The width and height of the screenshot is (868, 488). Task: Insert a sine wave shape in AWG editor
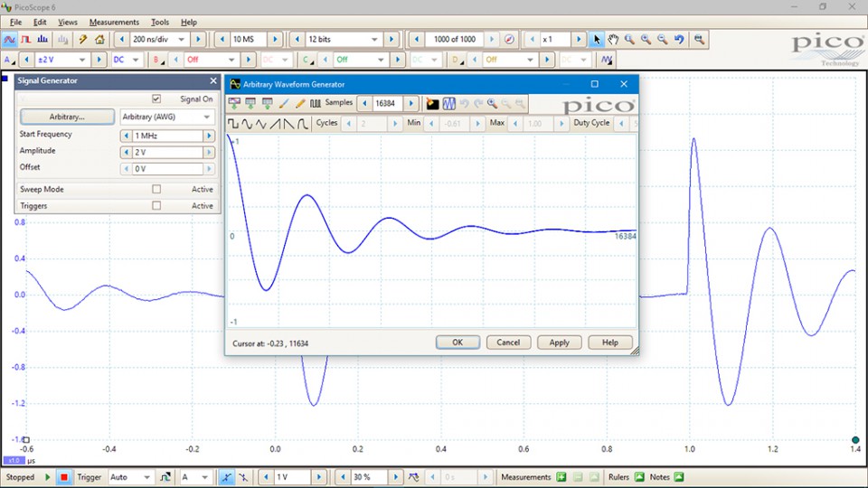(x=248, y=123)
